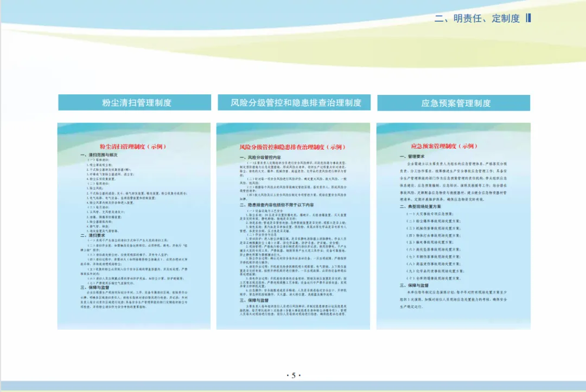Screen dimensions: 586x392
Task: Click list item '(七)车辆伤害事故现场处置方案'
Action: [x=434, y=257]
